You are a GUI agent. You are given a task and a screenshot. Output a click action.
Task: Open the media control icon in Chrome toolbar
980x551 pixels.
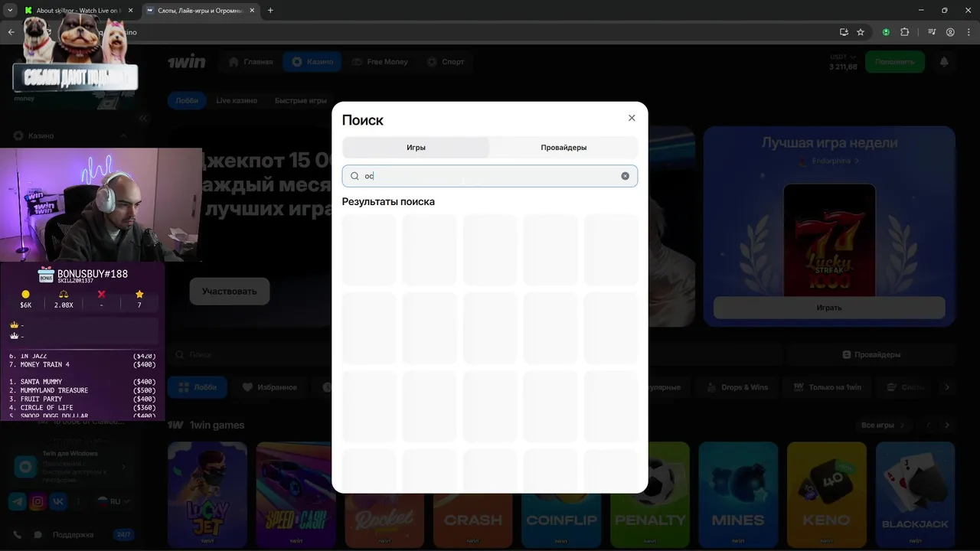(932, 32)
